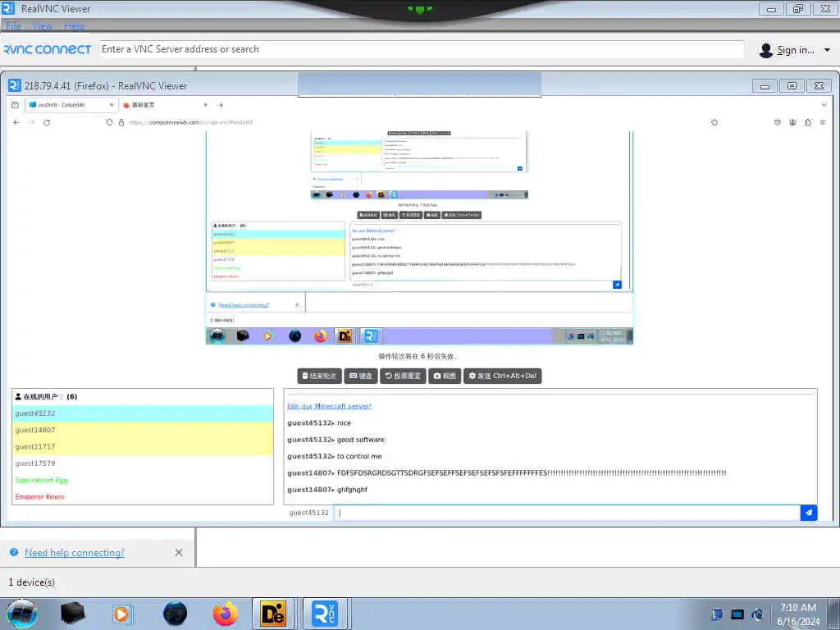Screen dimensions: 840x630
Task: Click the computernewb.com URL bar
Action: point(407,122)
